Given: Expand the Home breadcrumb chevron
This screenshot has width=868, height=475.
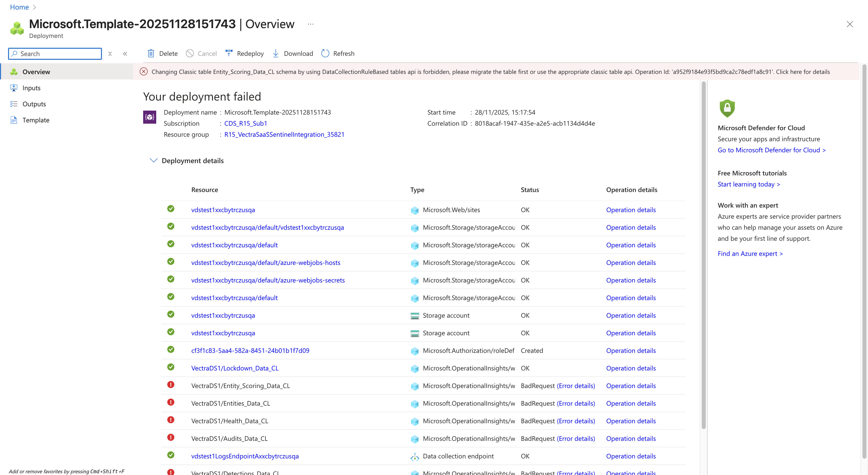Looking at the screenshot, I should point(34,7).
